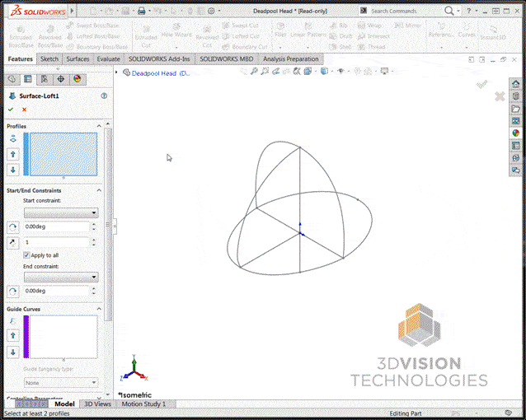Viewport: 526px width, 420px height.
Task: Open Design Library icon in task pane
Action: click(515, 96)
